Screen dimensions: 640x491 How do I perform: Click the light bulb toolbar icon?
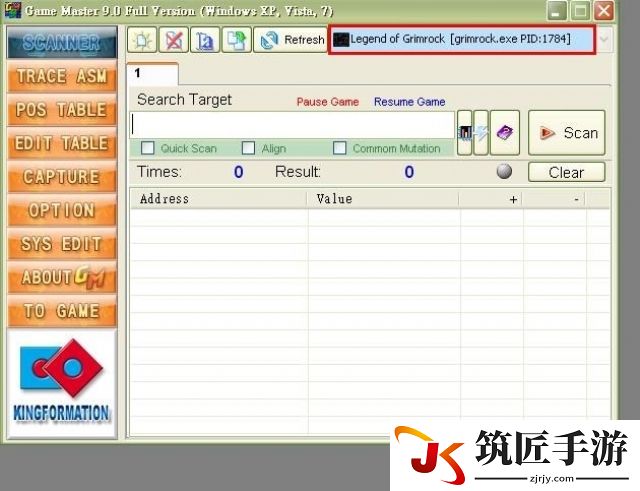(x=142, y=40)
